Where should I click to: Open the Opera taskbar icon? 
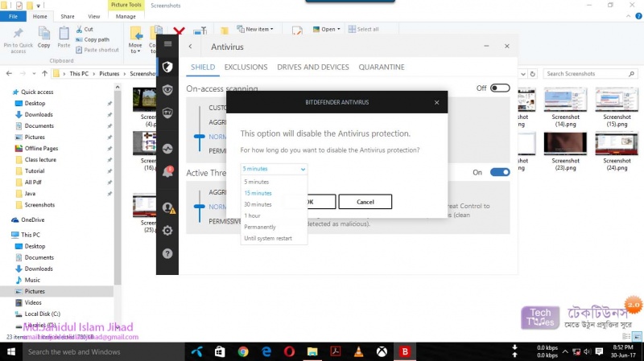[289, 351]
